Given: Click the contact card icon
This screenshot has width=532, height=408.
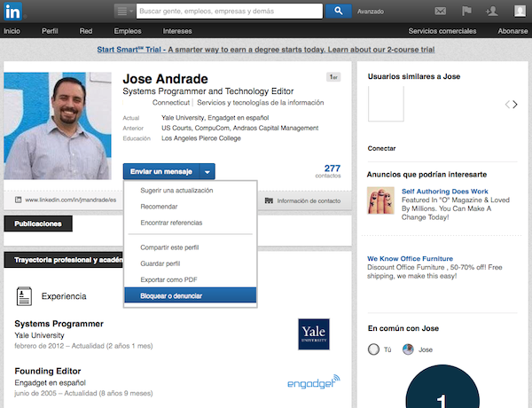Looking at the screenshot, I should (269, 200).
